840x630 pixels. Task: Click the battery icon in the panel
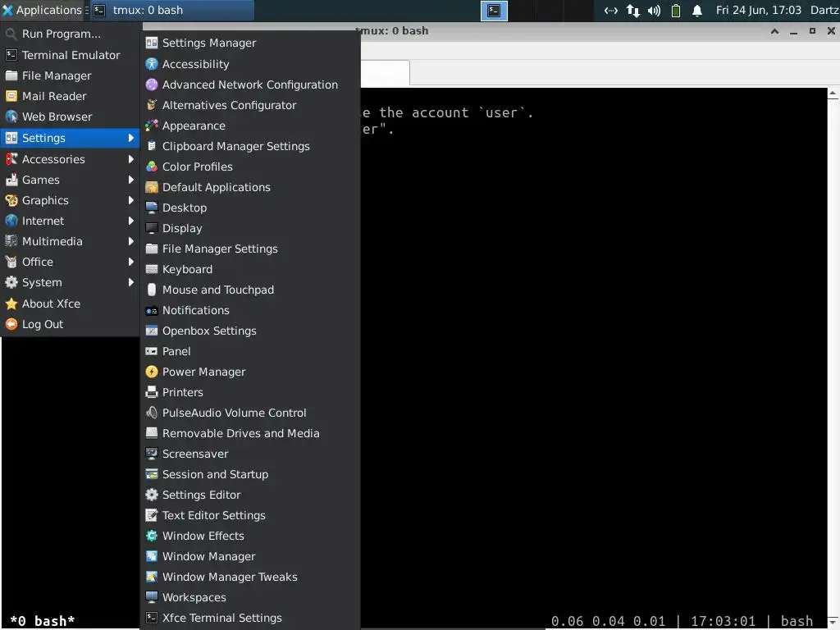pyautogui.click(x=676, y=11)
